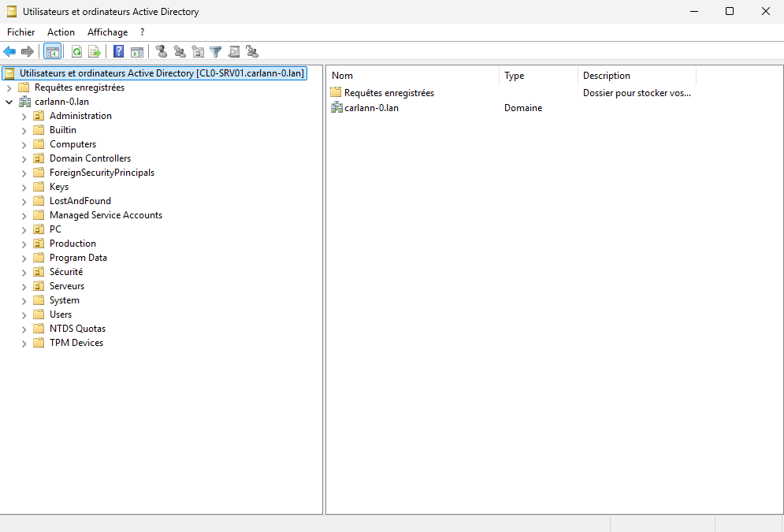784x532 pixels.
Task: Sort the list by the Type column header
Action: point(538,76)
